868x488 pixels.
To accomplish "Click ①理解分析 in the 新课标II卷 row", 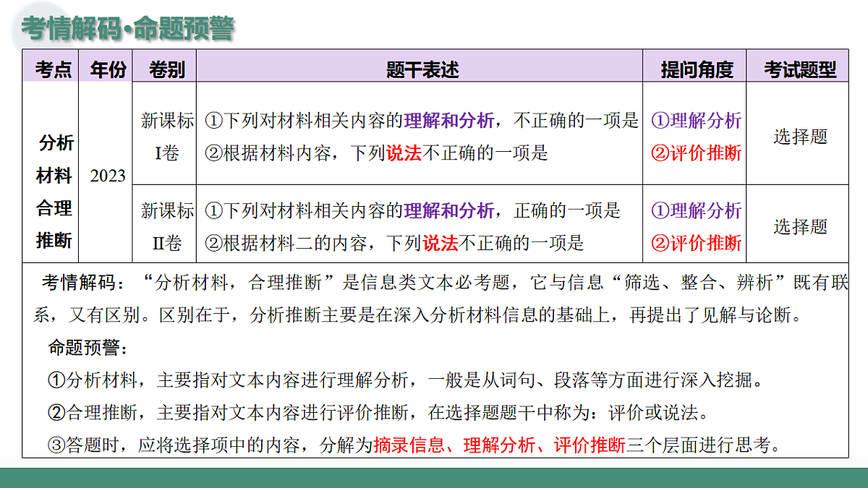I will pyautogui.click(x=696, y=210).
